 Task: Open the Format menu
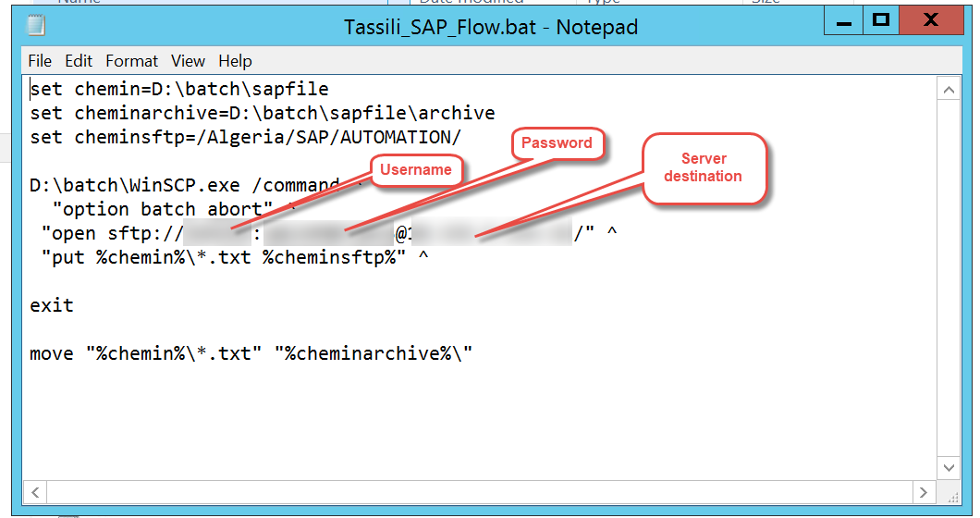(132, 61)
